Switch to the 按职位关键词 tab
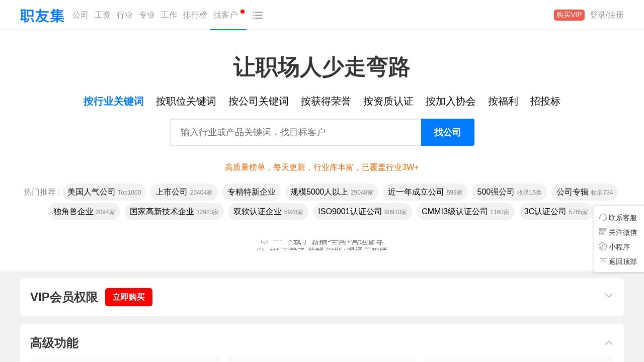644x362 pixels. point(186,101)
